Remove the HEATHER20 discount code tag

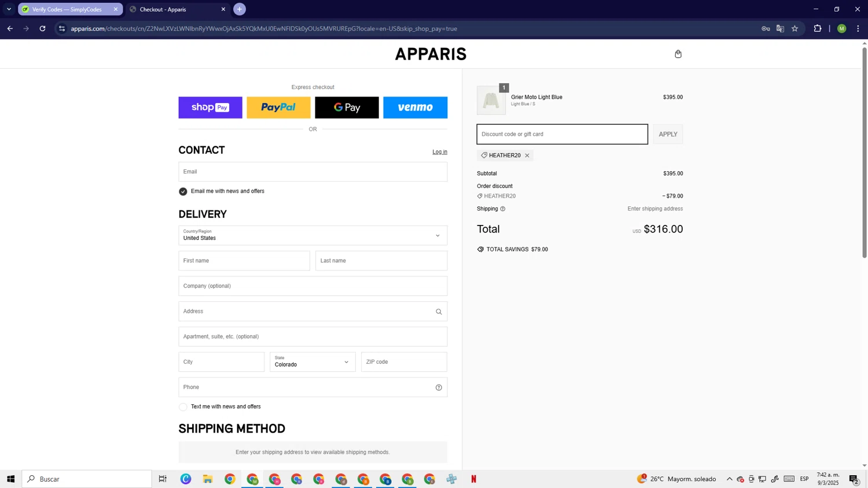(x=527, y=156)
